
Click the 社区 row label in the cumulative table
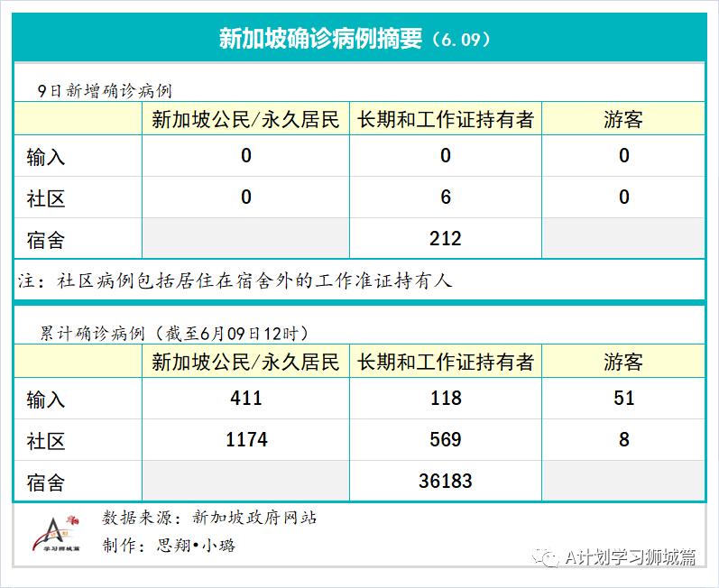[x=46, y=441]
